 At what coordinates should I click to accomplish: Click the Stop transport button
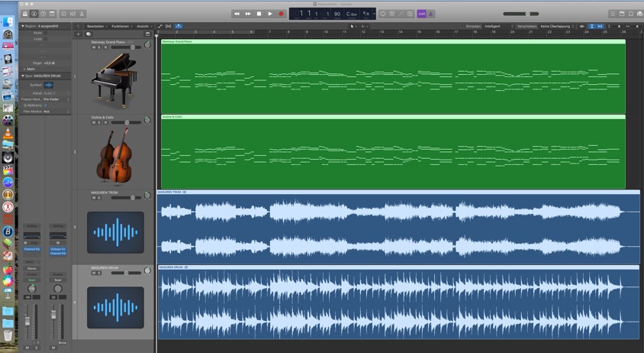pos(259,14)
